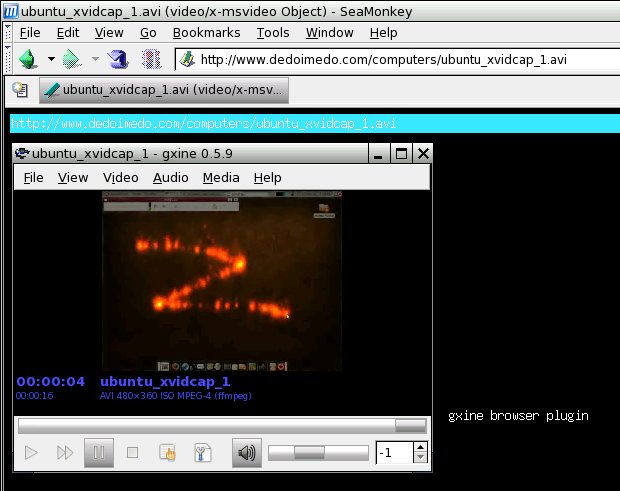Screen dimensions: 620x491
Task: Collapse the navigation toolbar grippy handle
Action: tap(8, 59)
